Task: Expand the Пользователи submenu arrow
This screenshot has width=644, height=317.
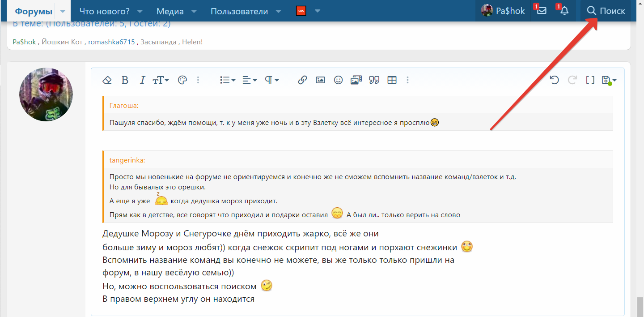Action: (279, 11)
